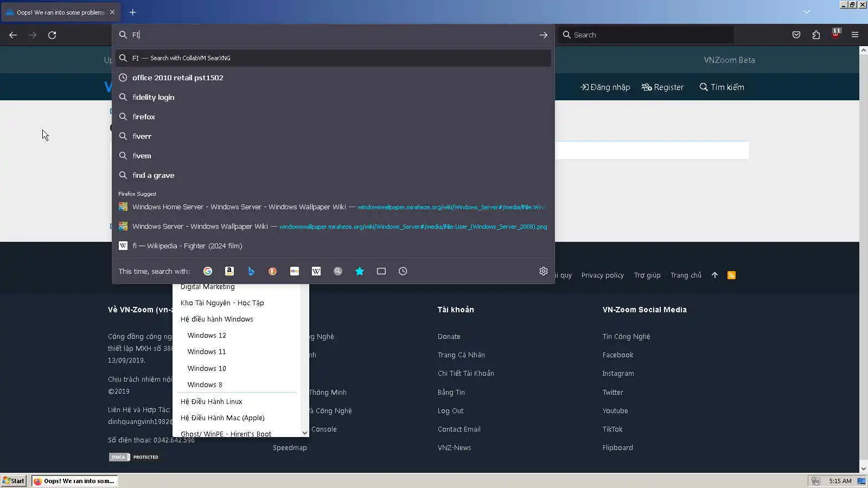The image size is (868, 488).
Task: Open the Youtube social media link
Action: pos(615,411)
